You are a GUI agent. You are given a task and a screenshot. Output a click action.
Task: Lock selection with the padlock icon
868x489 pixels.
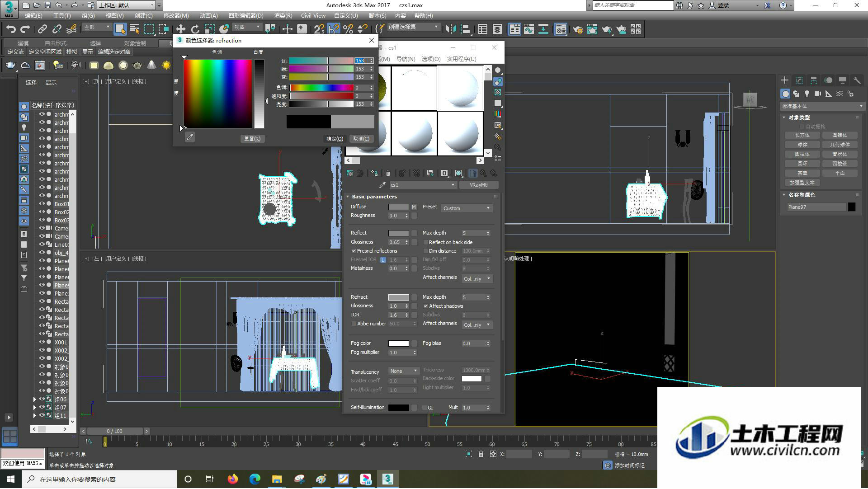[x=481, y=454]
